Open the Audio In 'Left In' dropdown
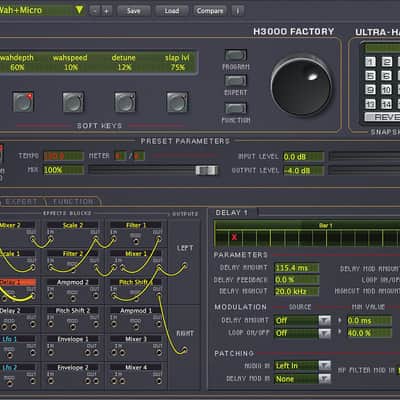This screenshot has width=400, height=400. click(325, 366)
